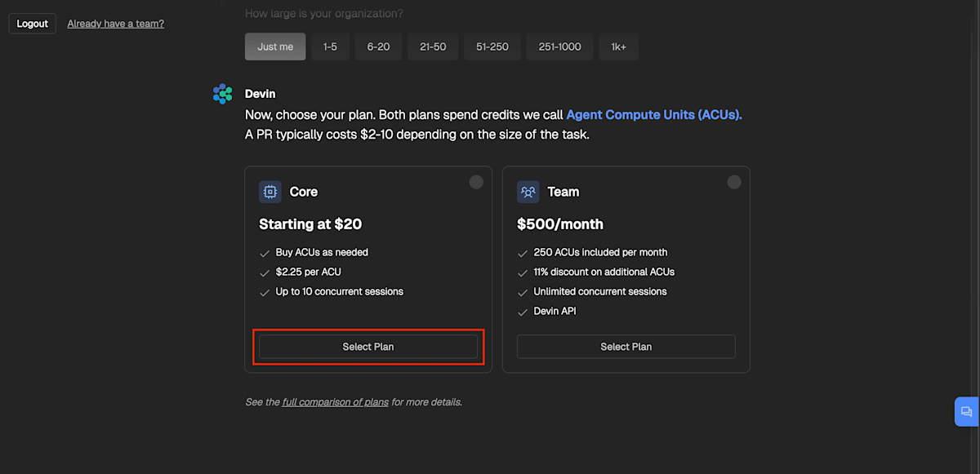This screenshot has width=980, height=474.
Task: Click 'Up to 10 concurrent sessions' text
Action: (x=340, y=292)
